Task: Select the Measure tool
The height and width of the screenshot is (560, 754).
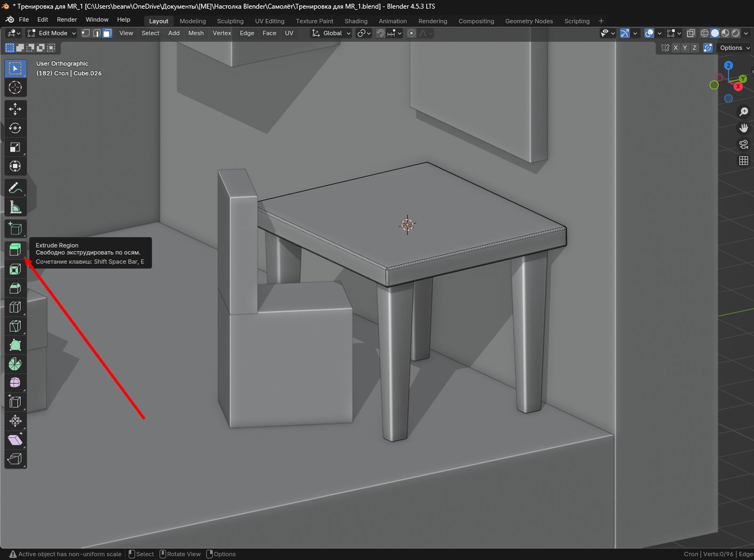Action: [x=15, y=207]
